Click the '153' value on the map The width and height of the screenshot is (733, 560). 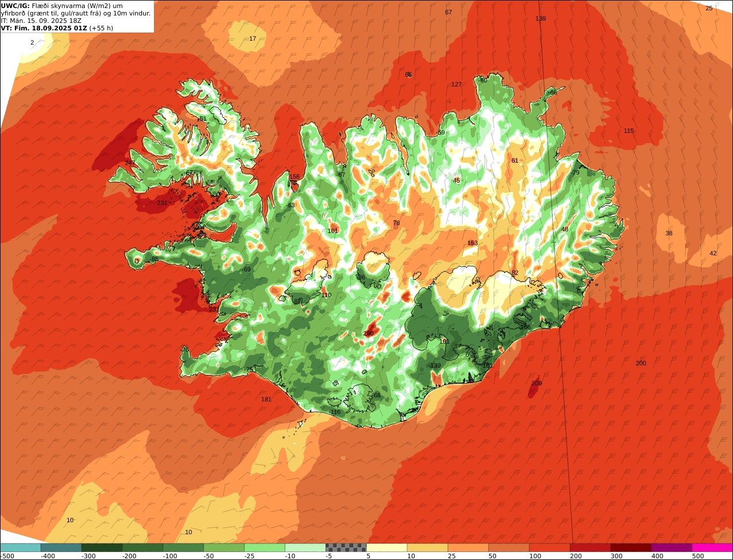pyautogui.click(x=472, y=243)
